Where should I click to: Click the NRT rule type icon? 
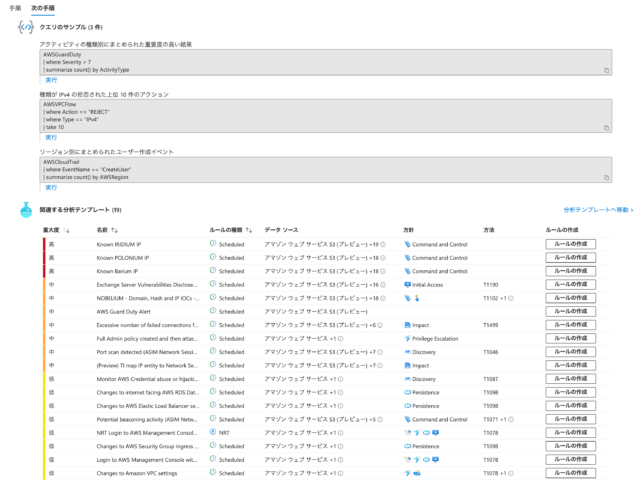pos(213,432)
